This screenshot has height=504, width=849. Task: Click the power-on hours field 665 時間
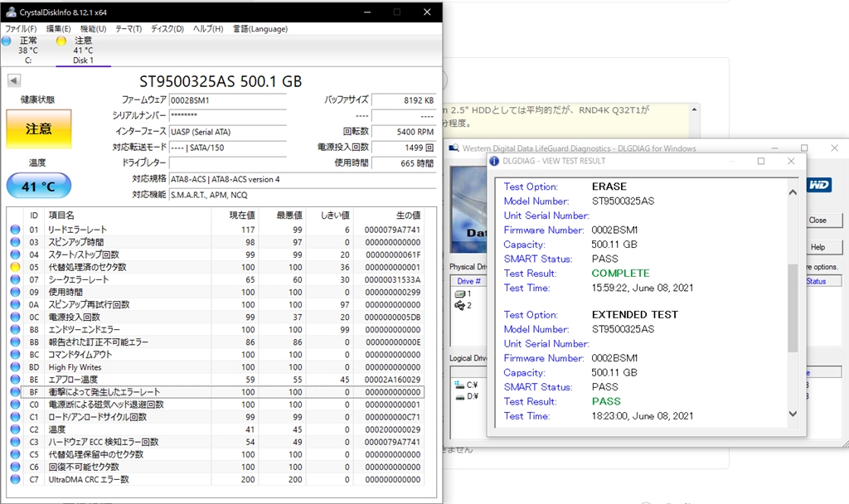tap(404, 163)
